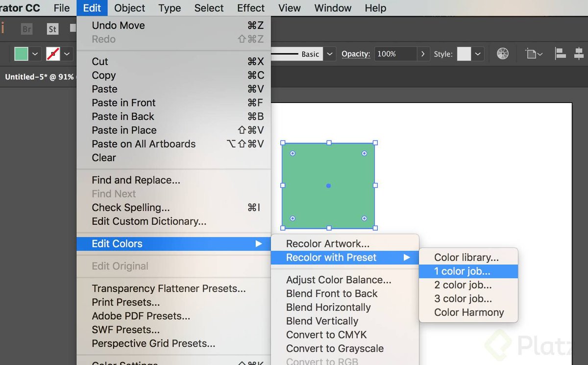This screenshot has height=365, width=588.
Task: Expand the Edit Colors submenu arrow
Action: (x=259, y=244)
